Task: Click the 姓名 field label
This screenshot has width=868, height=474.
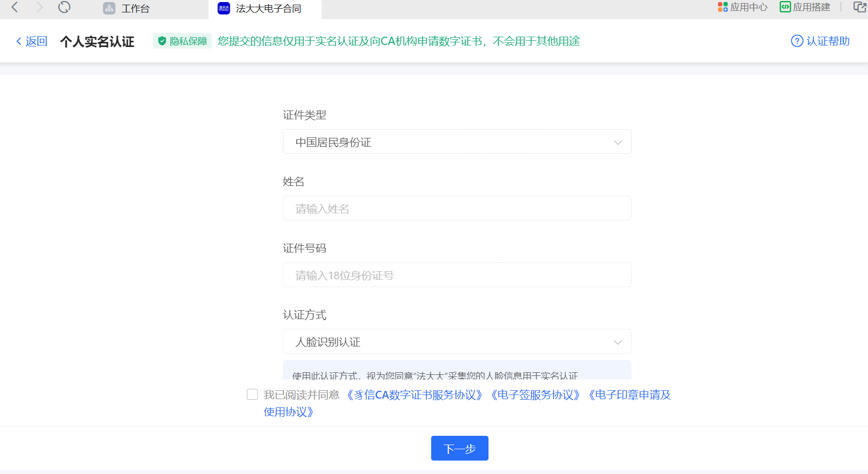Action: [x=294, y=182]
